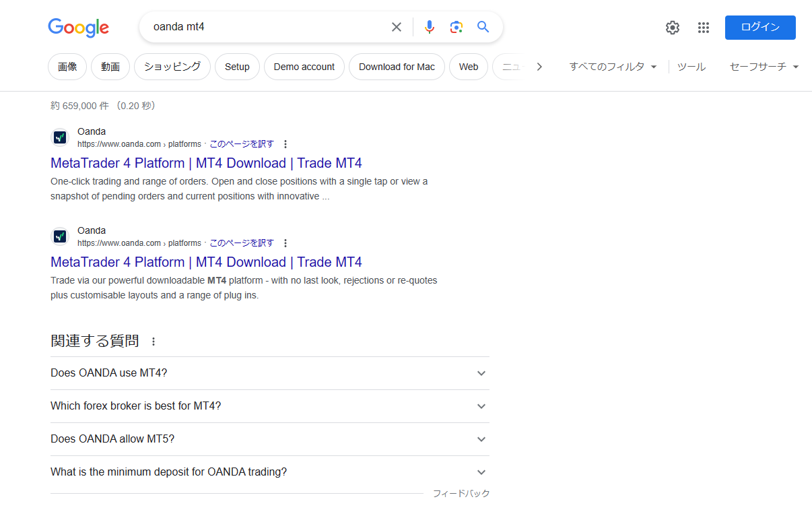Expand 'Does OANDA allow MT5?' question
This screenshot has width=812, height=516.
point(270,439)
